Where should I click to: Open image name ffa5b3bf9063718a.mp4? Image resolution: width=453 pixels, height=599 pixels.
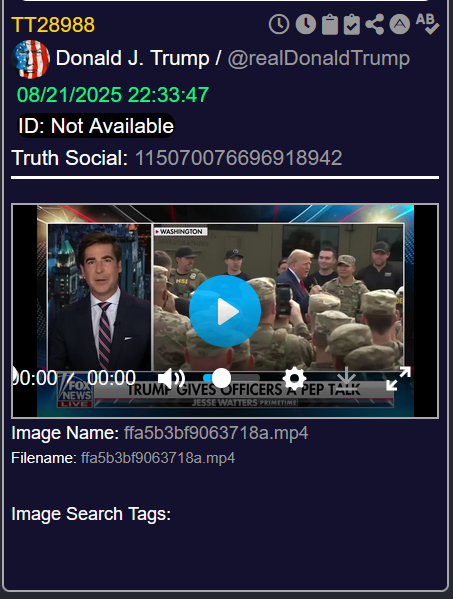pos(216,433)
